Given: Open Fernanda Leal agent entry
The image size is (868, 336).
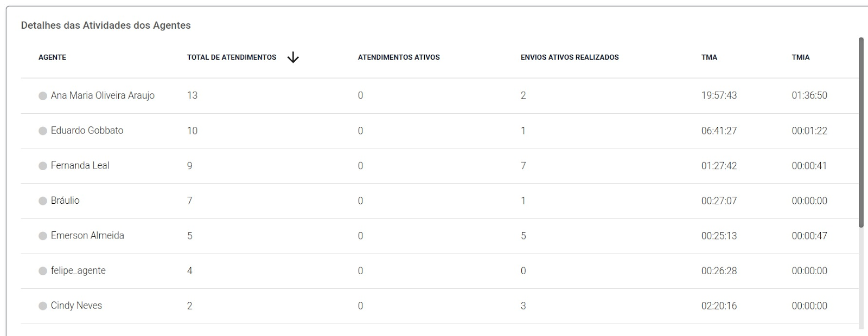Looking at the screenshot, I should [x=80, y=165].
